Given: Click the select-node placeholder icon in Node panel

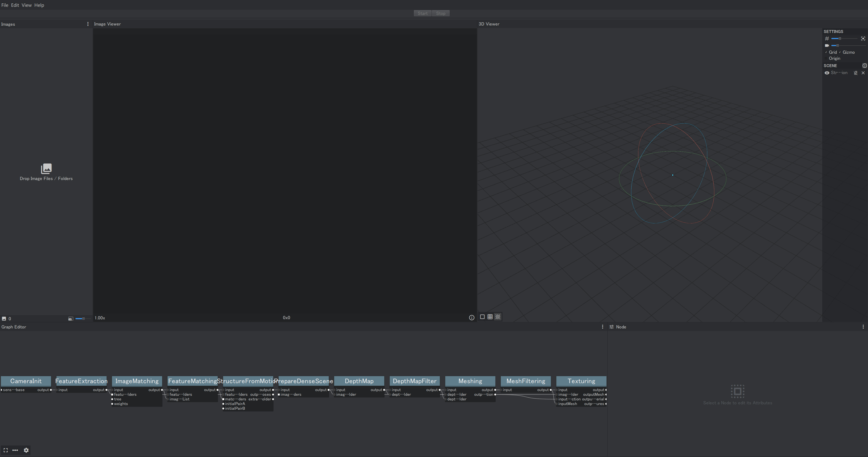Looking at the screenshot, I should pos(738,391).
